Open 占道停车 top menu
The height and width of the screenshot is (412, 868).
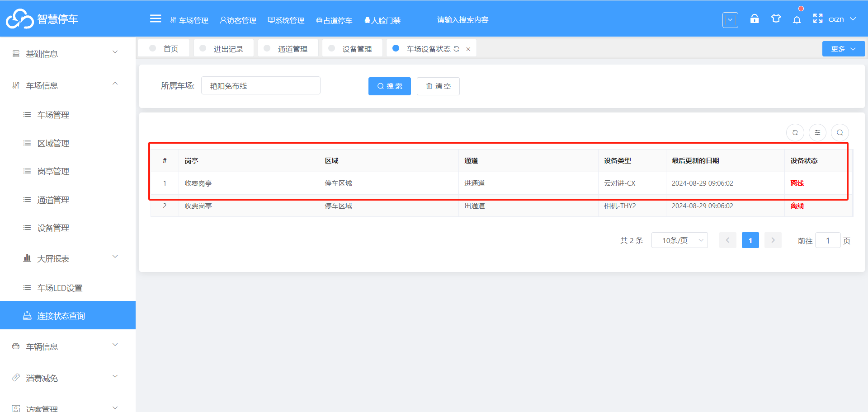[x=334, y=20]
